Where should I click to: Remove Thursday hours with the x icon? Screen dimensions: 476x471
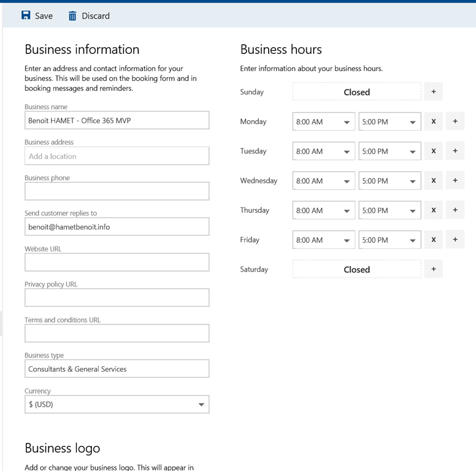[x=433, y=210]
